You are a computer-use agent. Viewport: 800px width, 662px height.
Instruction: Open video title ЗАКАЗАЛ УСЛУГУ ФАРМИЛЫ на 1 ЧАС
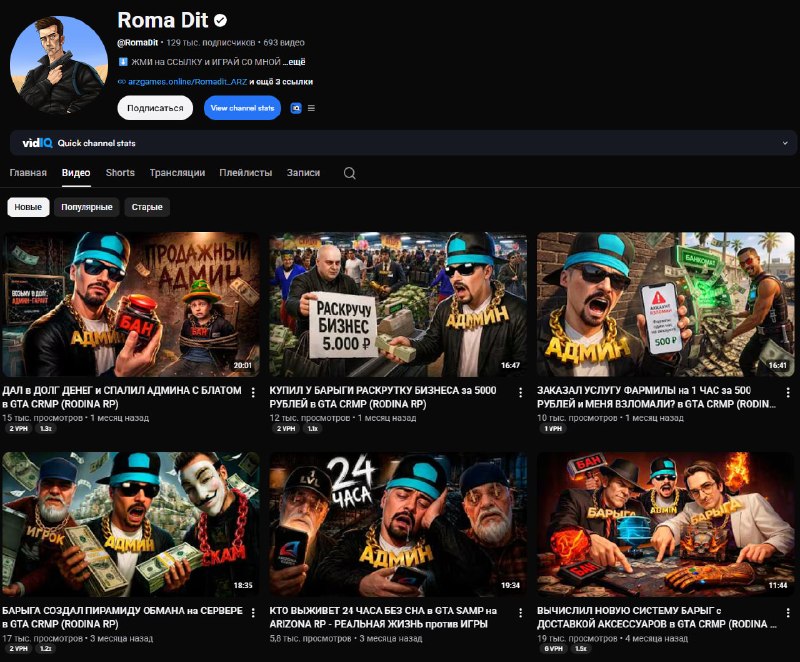coord(656,397)
